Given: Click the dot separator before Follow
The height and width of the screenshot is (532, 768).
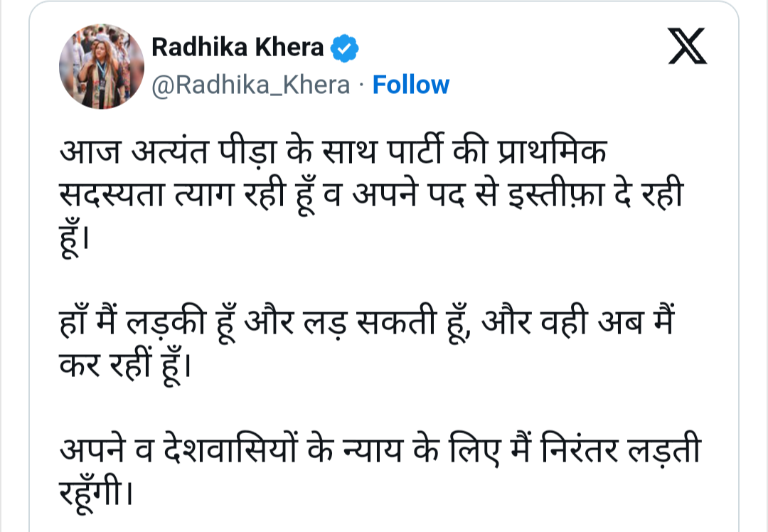Looking at the screenshot, I should 361,85.
